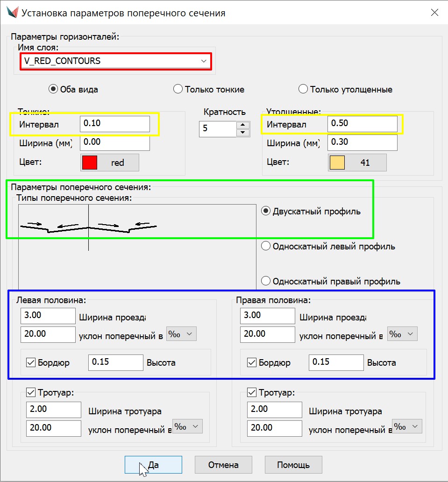Uncheck the right half Тротуар checkbox
Screen dimensions: 448x482
click(252, 392)
